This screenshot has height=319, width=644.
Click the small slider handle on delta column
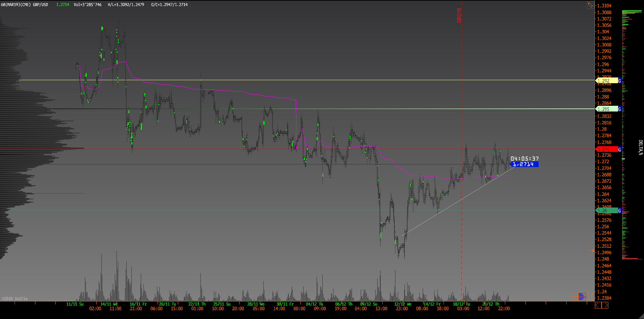(x=623, y=159)
